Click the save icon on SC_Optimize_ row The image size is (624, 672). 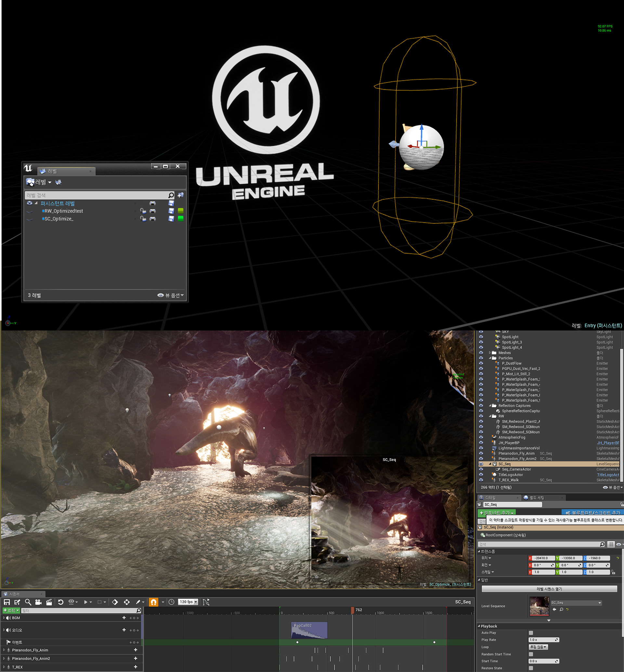point(171,219)
